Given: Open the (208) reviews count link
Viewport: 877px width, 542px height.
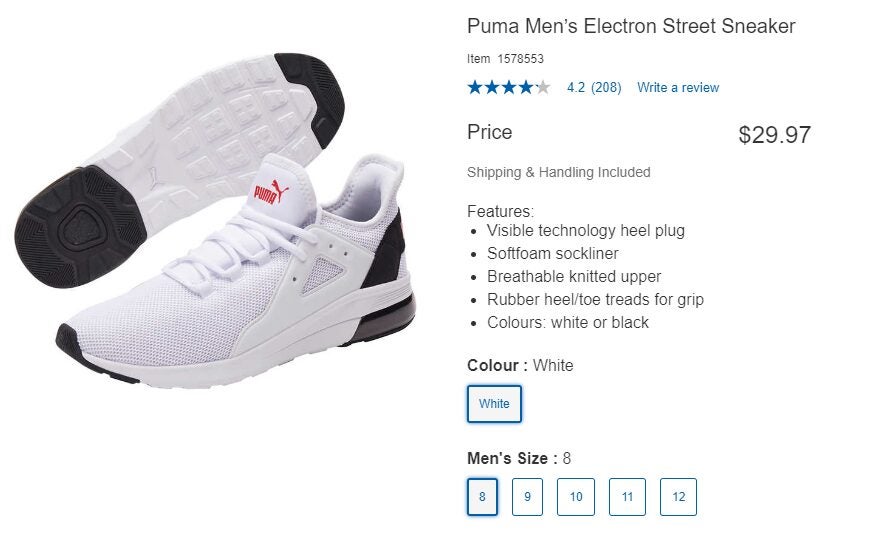Looking at the screenshot, I should click(606, 88).
